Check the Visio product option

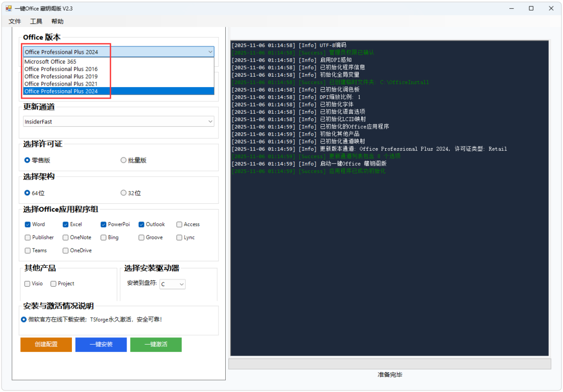point(27,283)
